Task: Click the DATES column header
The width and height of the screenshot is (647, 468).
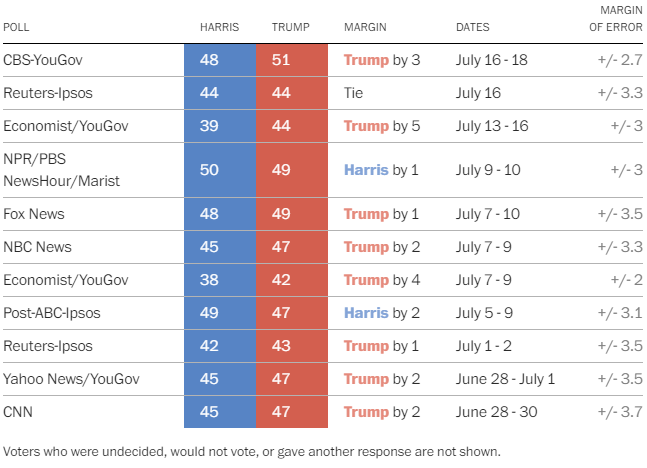Action: 474,26
